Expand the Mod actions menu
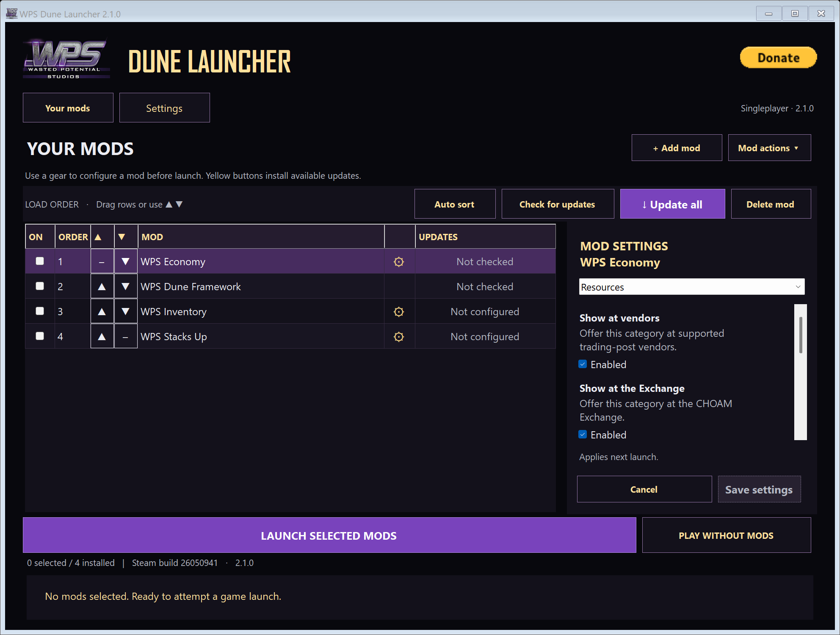 pos(769,148)
